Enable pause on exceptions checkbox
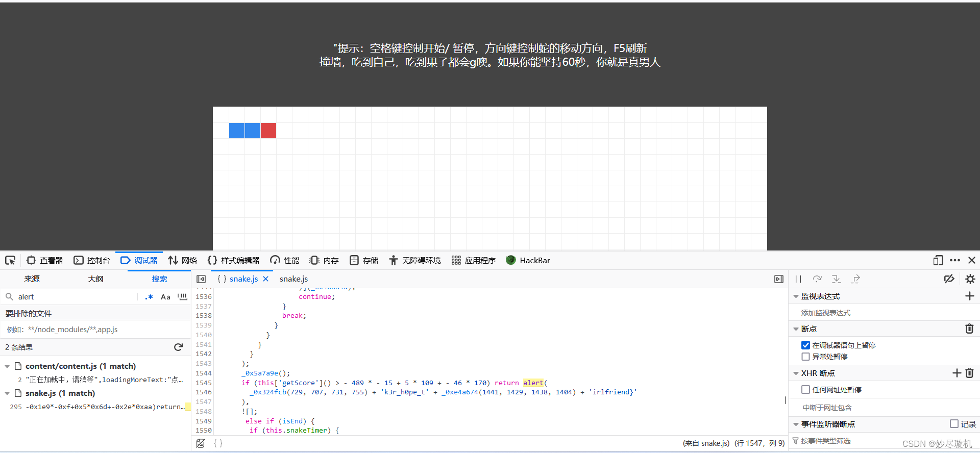Screen dimensions: 980x453 (x=805, y=357)
